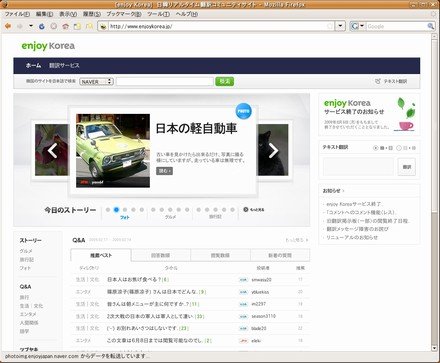
Task: Click the translate button beside the text box
Action: pyautogui.click(x=407, y=167)
